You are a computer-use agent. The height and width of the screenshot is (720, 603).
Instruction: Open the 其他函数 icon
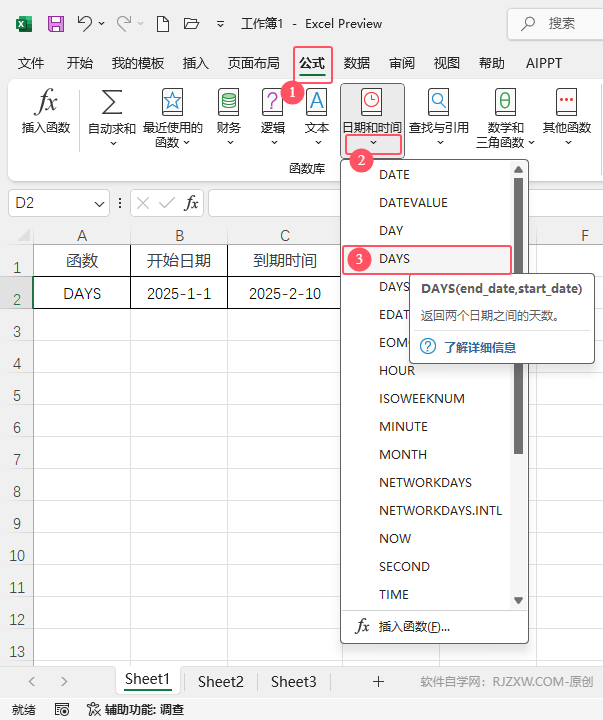click(567, 102)
